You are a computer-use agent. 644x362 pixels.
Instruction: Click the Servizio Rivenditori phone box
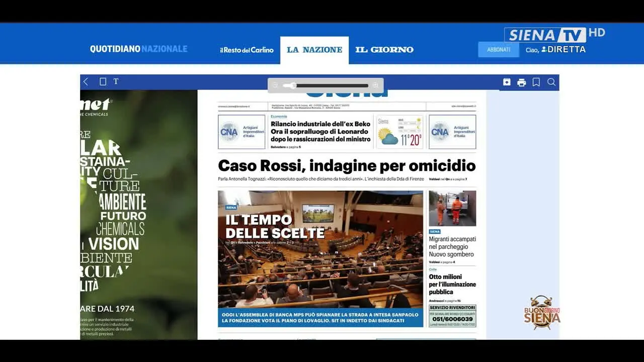(452, 316)
